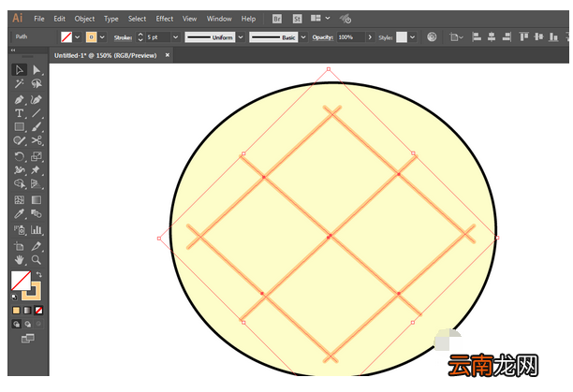Select the Pen tool
The image size is (573, 392).
click(x=20, y=100)
